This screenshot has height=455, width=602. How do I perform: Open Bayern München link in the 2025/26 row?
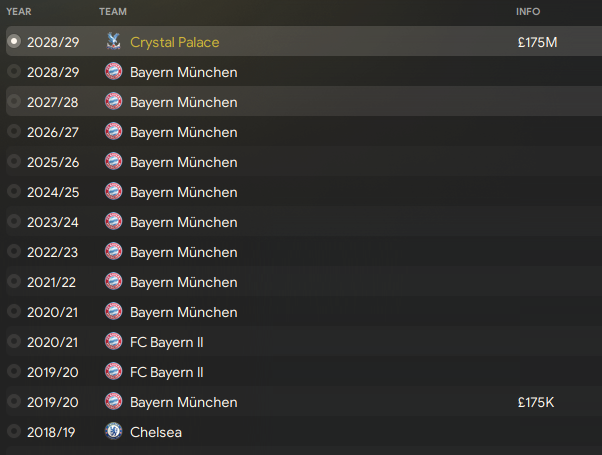click(x=184, y=162)
